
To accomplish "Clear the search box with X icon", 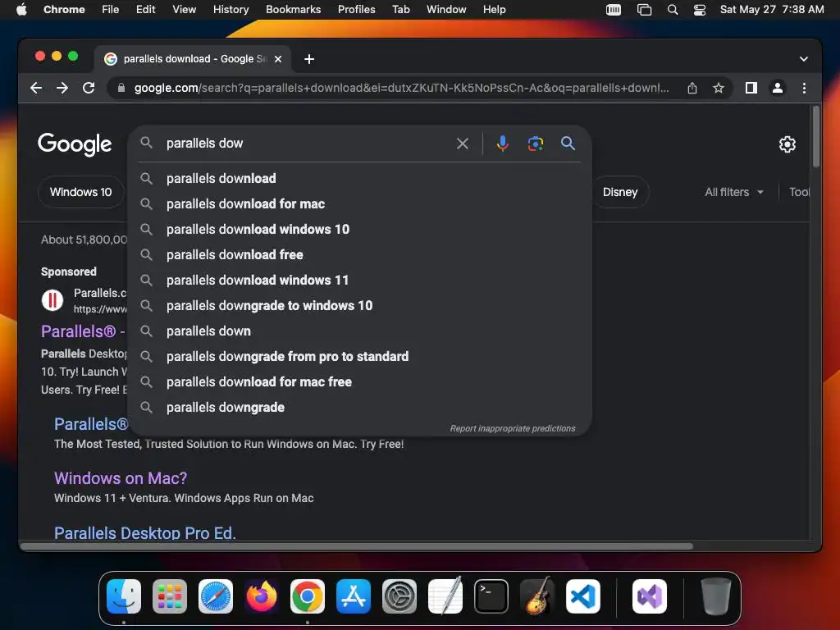I will (x=463, y=143).
